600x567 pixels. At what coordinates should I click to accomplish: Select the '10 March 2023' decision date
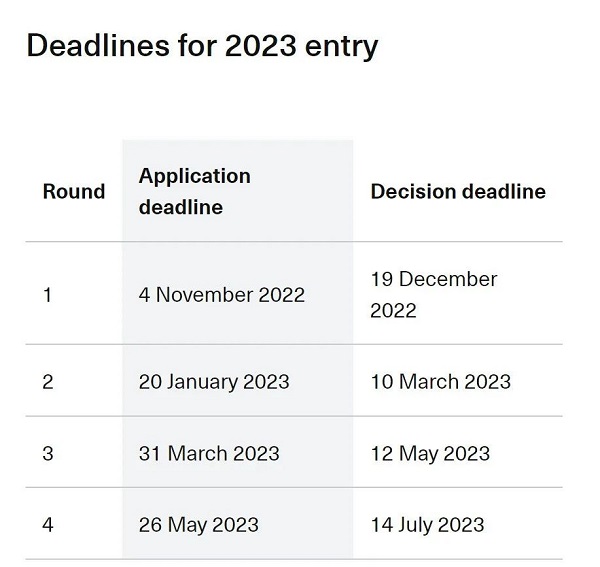click(x=440, y=381)
